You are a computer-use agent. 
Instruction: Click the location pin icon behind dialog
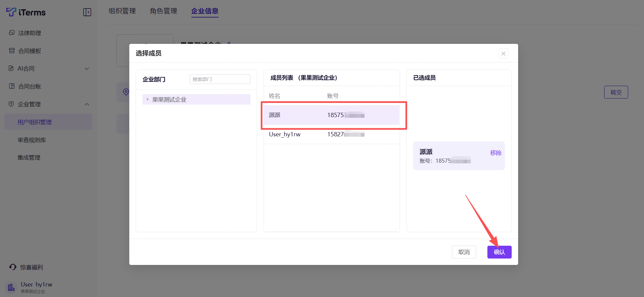[x=126, y=92]
